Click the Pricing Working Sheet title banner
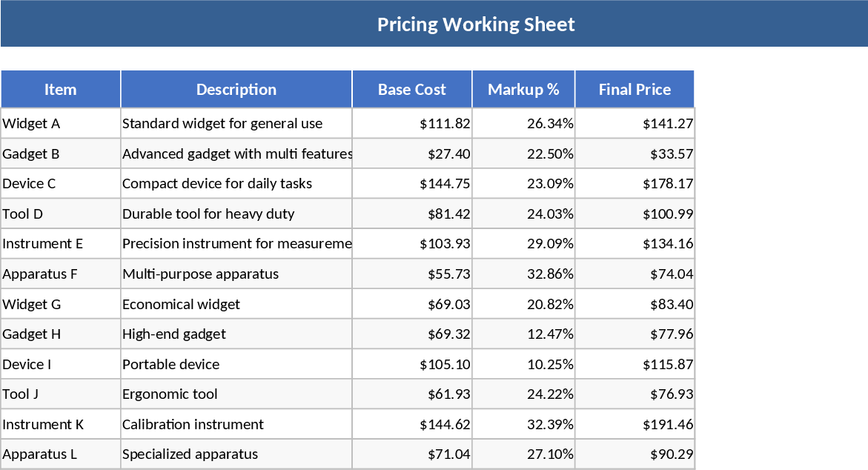This screenshot has width=868, height=470. tap(475, 24)
